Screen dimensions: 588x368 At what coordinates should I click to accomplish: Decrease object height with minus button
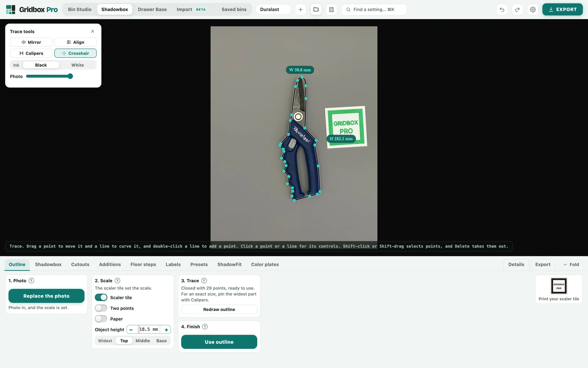coord(131,330)
